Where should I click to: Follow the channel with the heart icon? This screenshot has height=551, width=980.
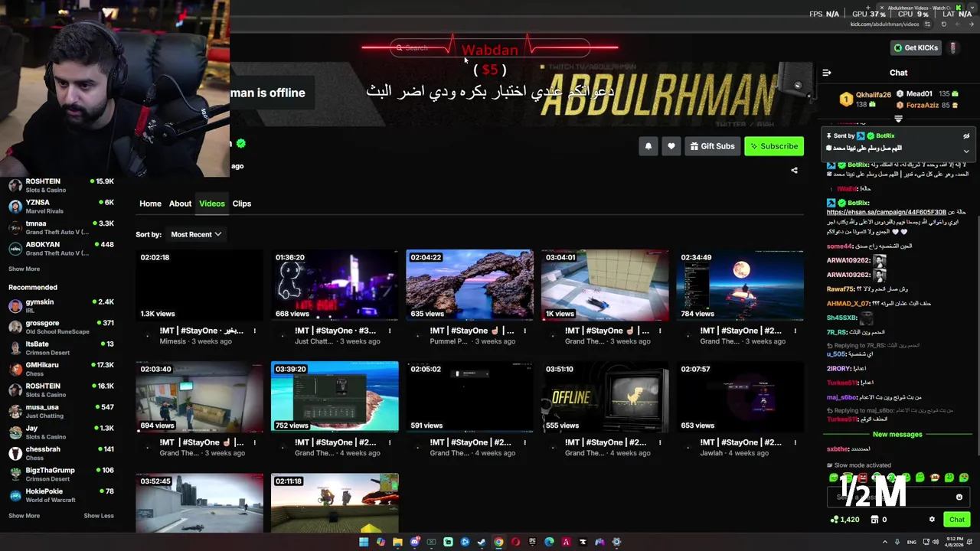tap(671, 146)
